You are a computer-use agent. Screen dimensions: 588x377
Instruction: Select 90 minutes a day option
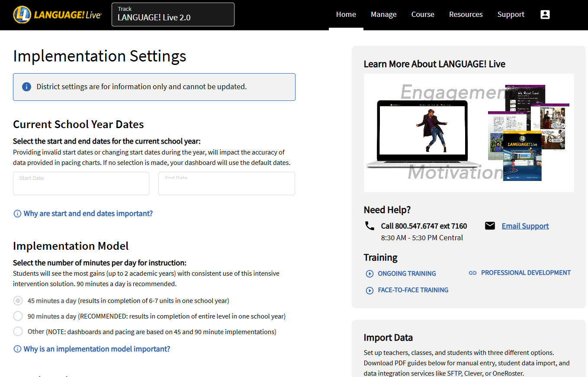[x=18, y=316]
